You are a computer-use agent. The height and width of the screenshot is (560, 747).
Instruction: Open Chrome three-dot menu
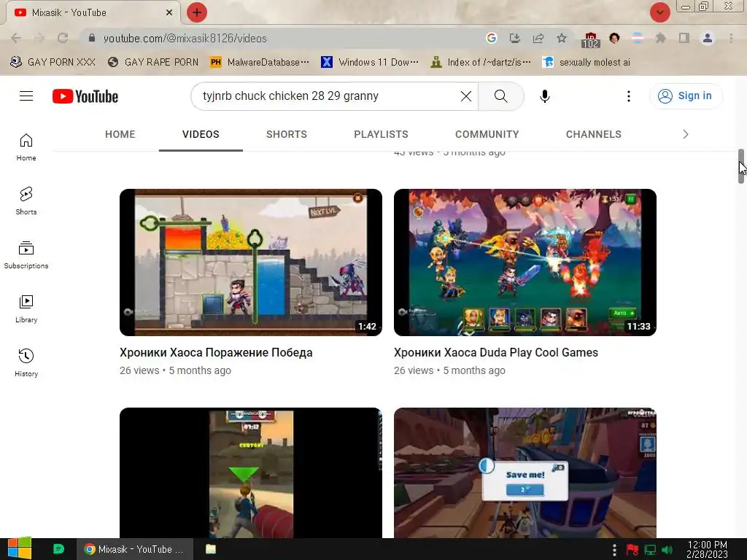(731, 38)
